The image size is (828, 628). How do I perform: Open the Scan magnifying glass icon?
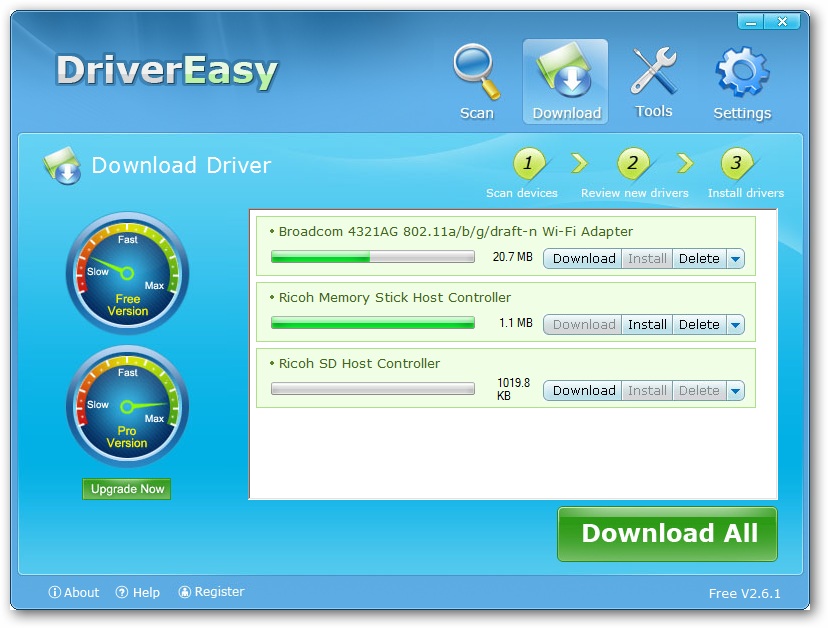(476, 72)
